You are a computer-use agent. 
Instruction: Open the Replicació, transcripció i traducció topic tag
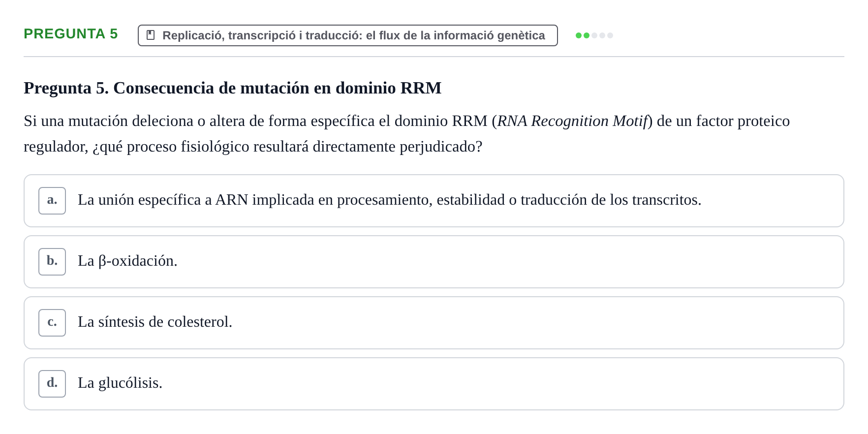pos(348,35)
